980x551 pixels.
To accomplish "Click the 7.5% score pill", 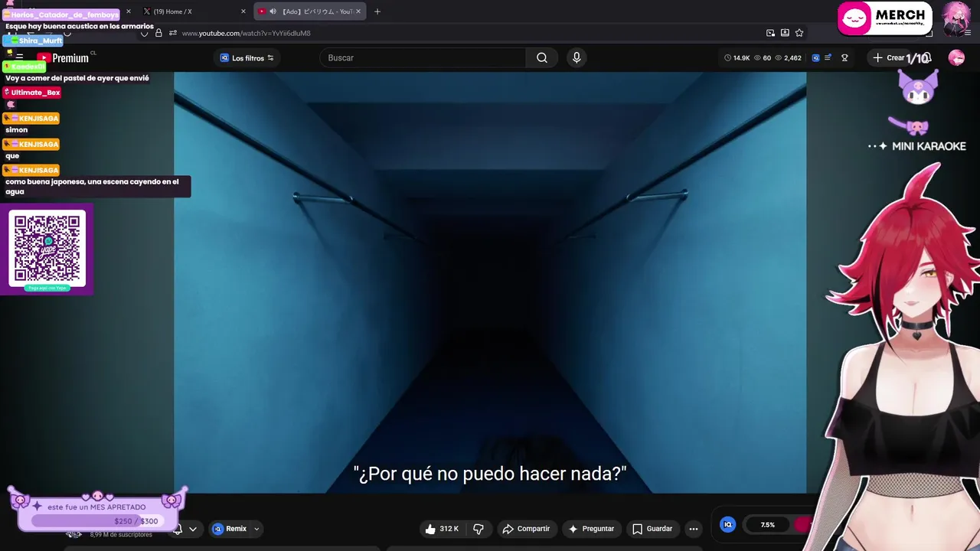I will coord(768,525).
